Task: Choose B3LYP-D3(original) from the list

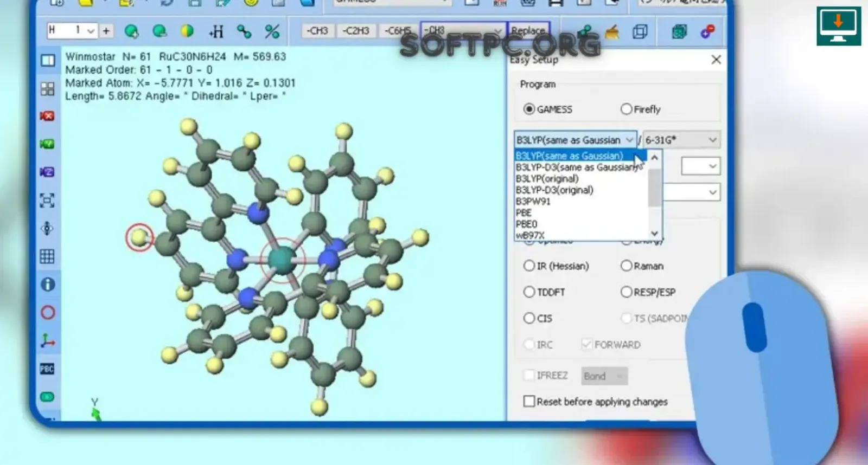Action: click(554, 190)
